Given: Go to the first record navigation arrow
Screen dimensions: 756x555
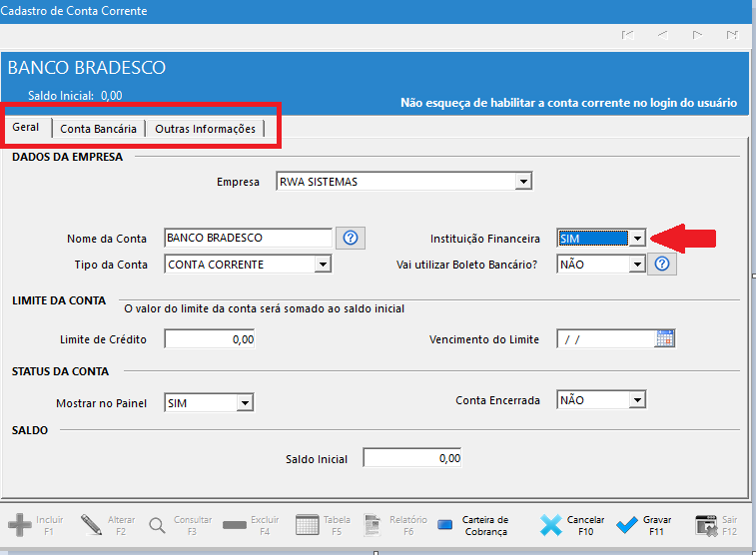Looking at the screenshot, I should click(x=628, y=35).
